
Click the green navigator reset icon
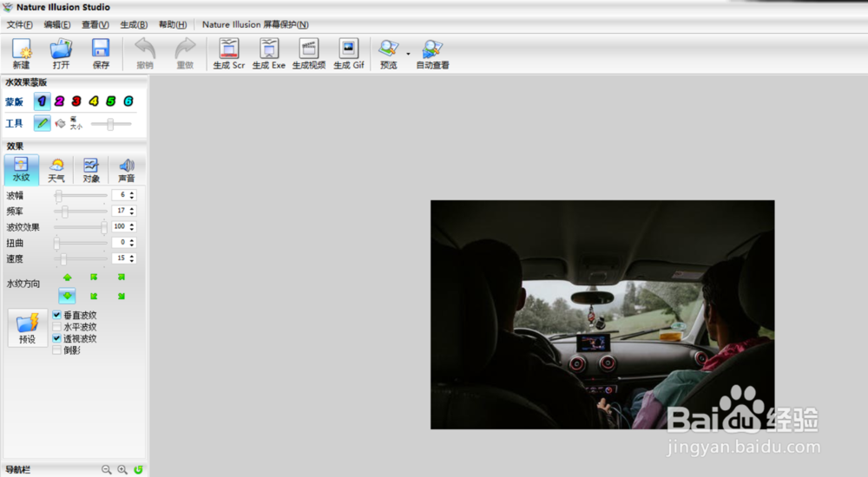click(138, 470)
